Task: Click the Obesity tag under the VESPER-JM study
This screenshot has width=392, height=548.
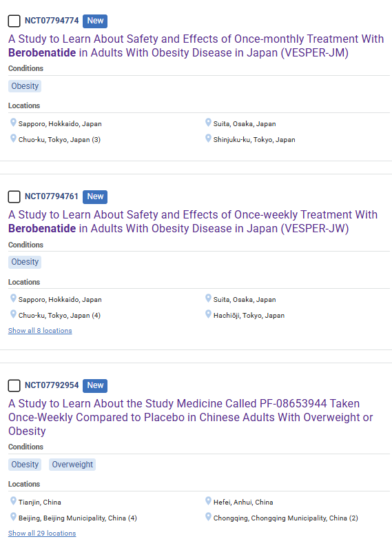Action: point(25,86)
